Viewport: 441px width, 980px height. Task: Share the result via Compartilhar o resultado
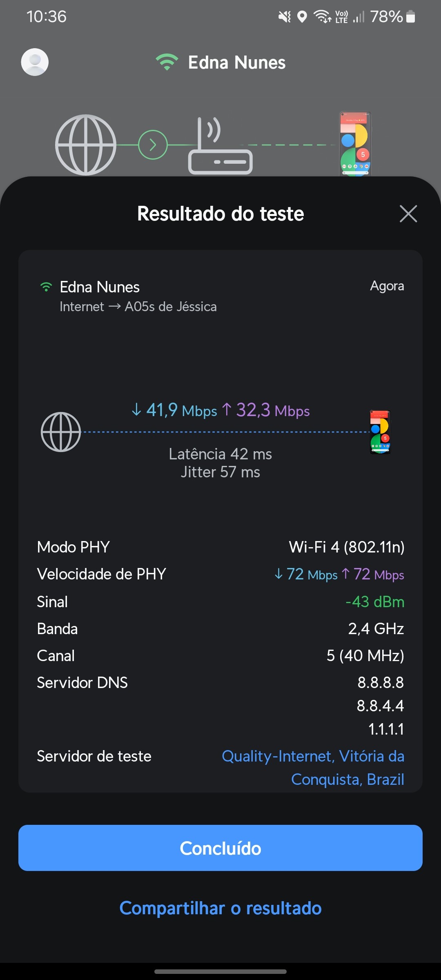point(220,908)
